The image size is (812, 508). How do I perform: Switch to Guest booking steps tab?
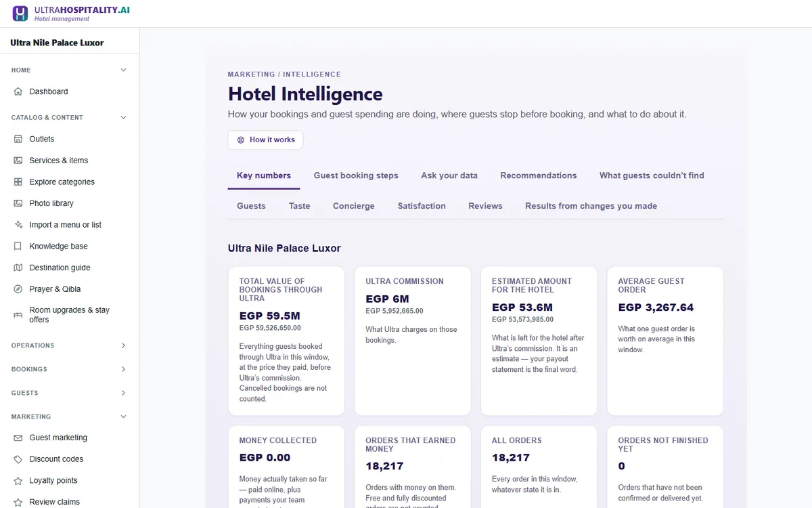356,175
